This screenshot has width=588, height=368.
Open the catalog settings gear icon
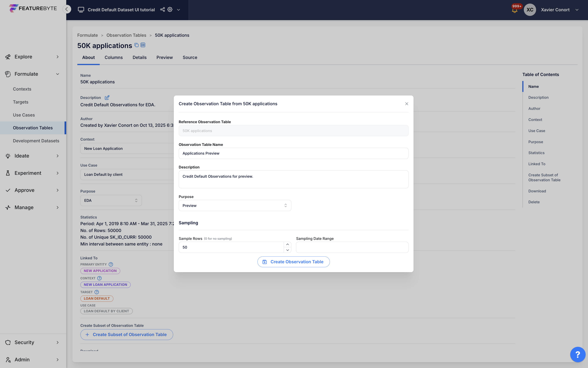click(170, 10)
